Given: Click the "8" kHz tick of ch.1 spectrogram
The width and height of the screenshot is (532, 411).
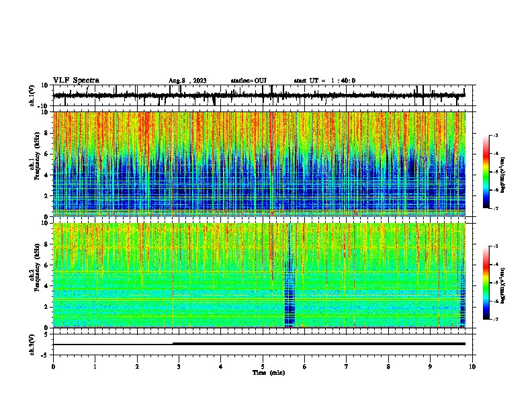Looking at the screenshot, I should pos(47,133).
